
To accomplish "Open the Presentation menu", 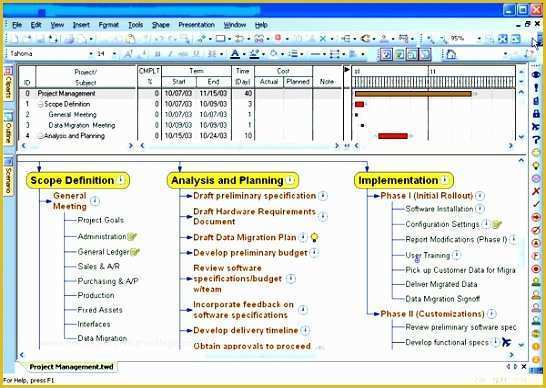I will (196, 25).
